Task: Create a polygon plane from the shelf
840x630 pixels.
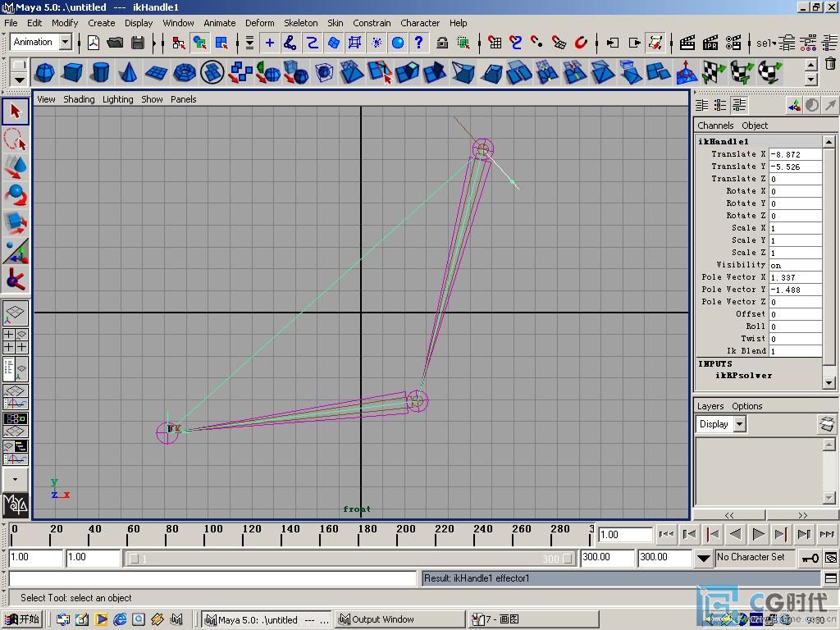Action: tap(157, 72)
